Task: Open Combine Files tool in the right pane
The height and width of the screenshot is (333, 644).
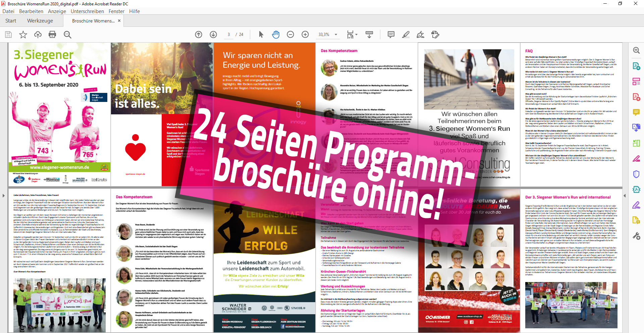Action: pyautogui.click(x=636, y=127)
